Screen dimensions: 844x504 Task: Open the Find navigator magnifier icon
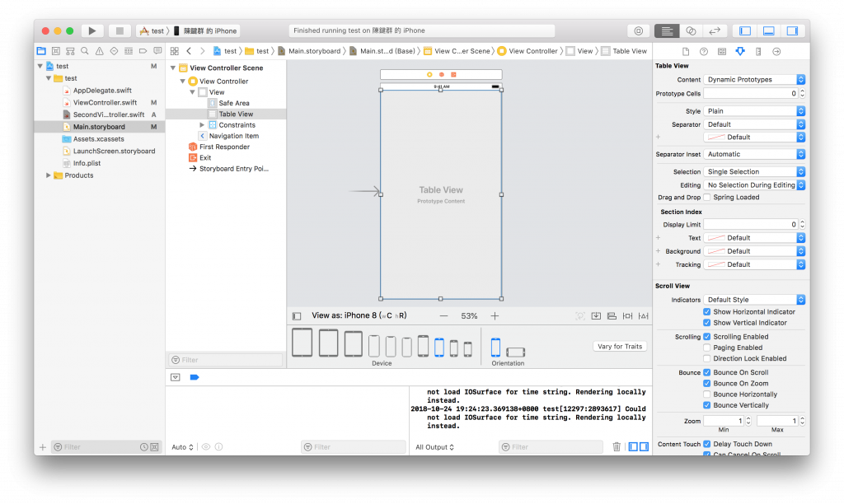pos(85,51)
